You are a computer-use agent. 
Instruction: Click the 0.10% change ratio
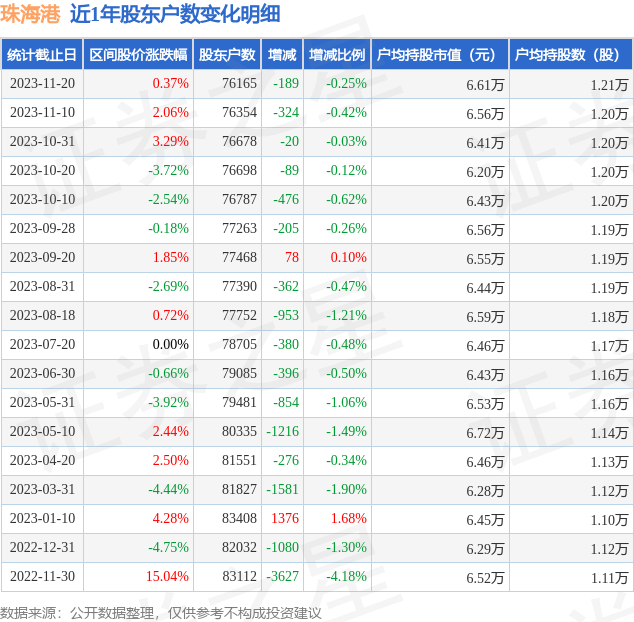coord(349,257)
